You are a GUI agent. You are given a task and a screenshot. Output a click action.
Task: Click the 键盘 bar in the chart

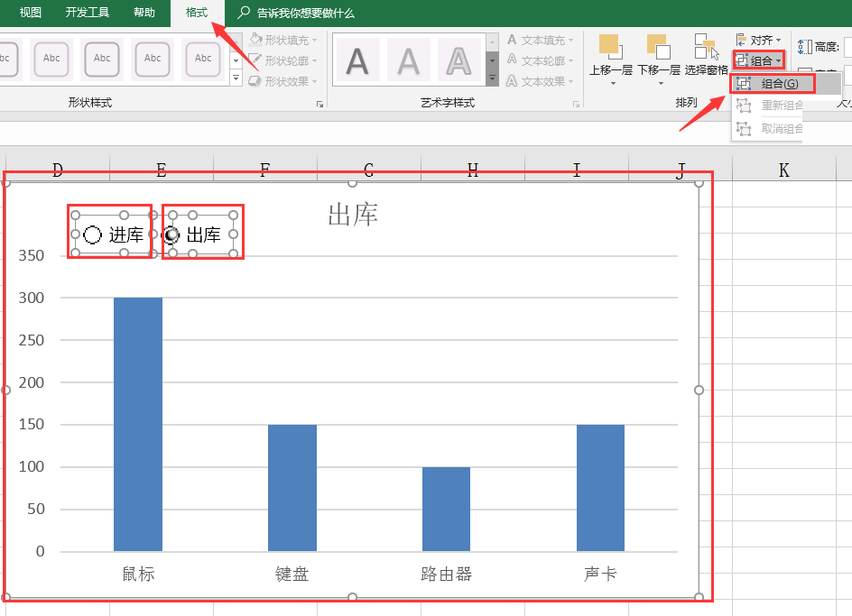tap(292, 488)
